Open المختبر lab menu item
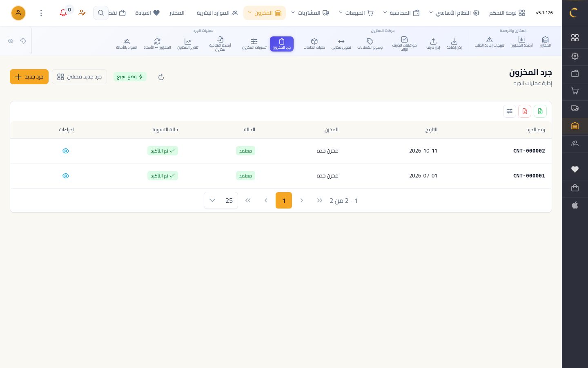The width and height of the screenshot is (588, 368). [x=177, y=13]
